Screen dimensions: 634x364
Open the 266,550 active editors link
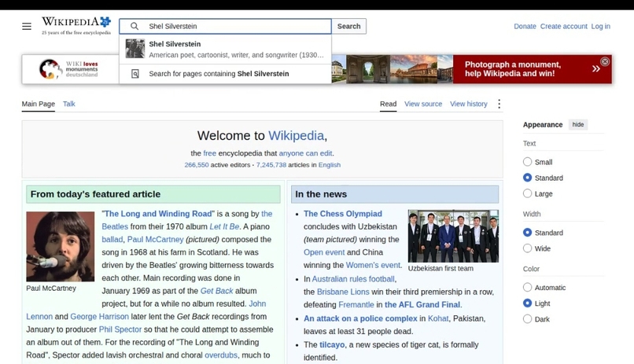[197, 165]
